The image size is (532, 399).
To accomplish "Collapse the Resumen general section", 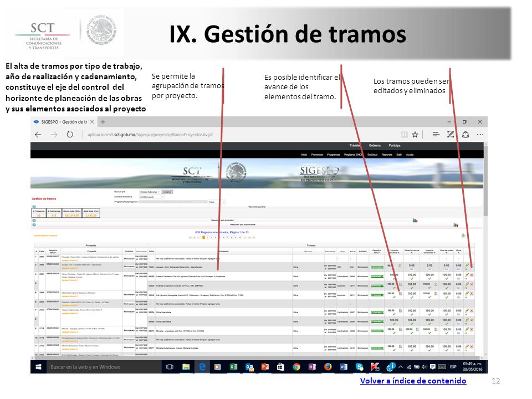I will [x=34, y=207].
